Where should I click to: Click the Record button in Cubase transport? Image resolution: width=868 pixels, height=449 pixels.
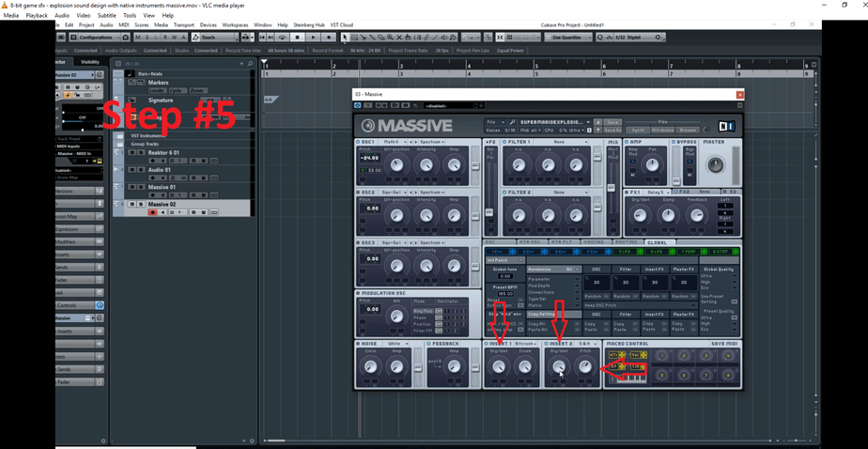[329, 37]
